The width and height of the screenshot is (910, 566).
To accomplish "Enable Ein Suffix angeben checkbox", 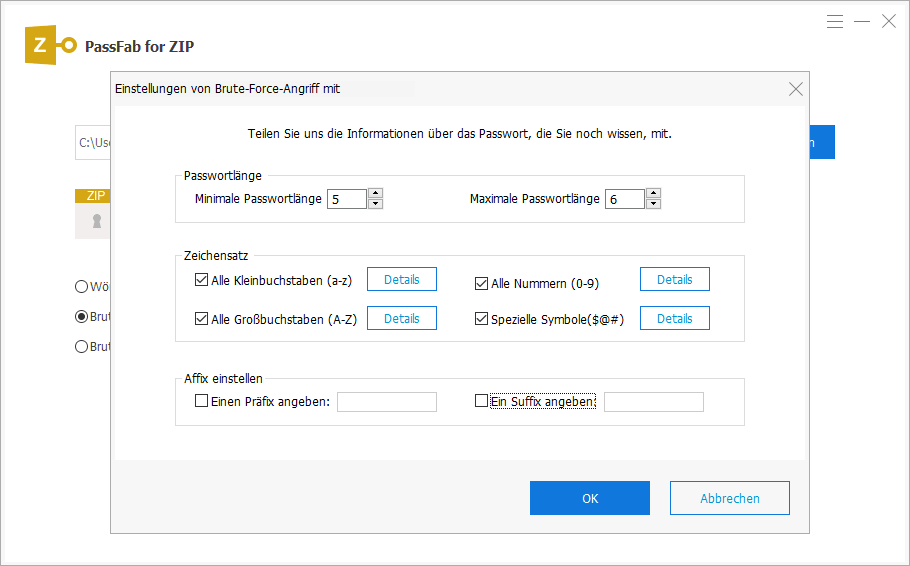I will pos(481,401).
